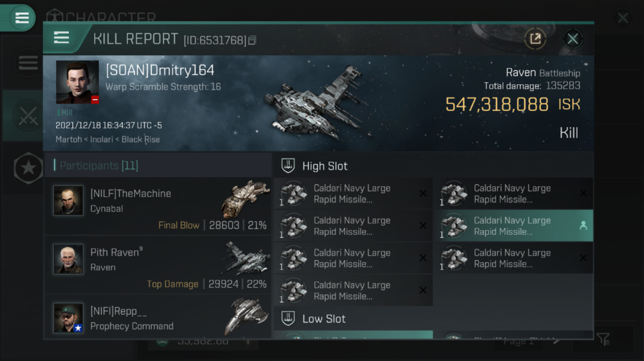Screen dimensions: 644x361
Task: Click the Martoh system location link
Action: pos(69,139)
